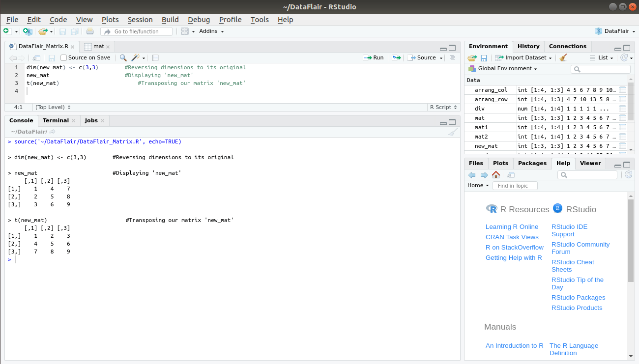This screenshot has height=364, width=639.
Task: Enable the Source on Save checkbox
Action: click(x=63, y=57)
